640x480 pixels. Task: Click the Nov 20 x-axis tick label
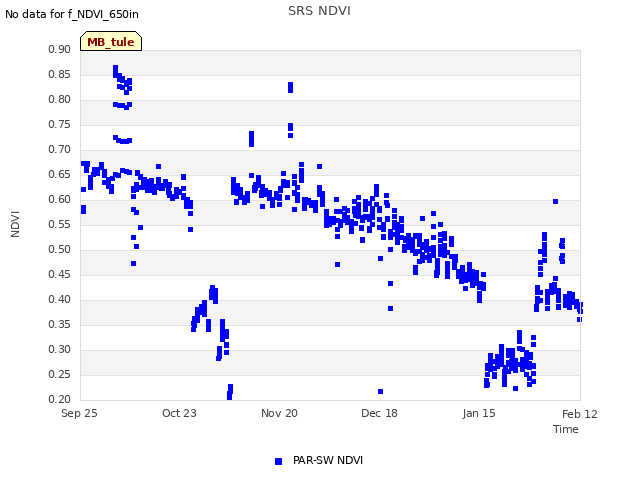coord(279,413)
